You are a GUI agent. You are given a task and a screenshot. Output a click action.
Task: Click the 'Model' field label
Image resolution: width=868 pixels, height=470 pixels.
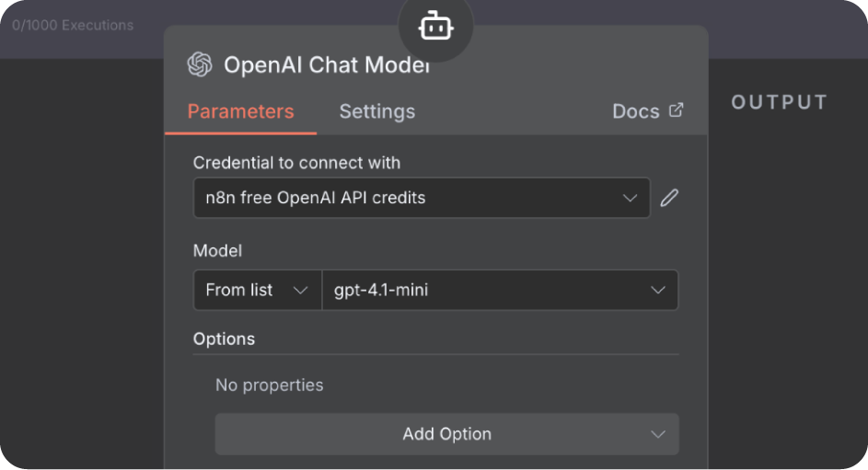(x=217, y=250)
